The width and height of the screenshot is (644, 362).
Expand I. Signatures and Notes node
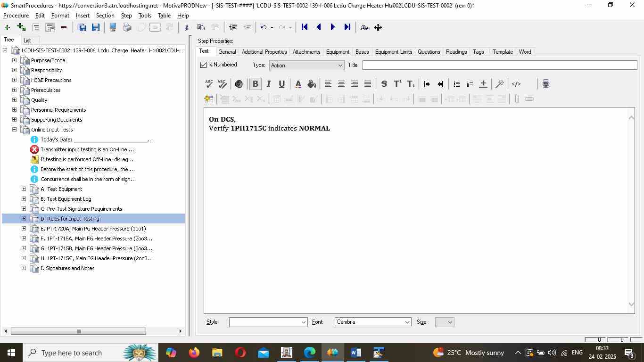coord(24,268)
